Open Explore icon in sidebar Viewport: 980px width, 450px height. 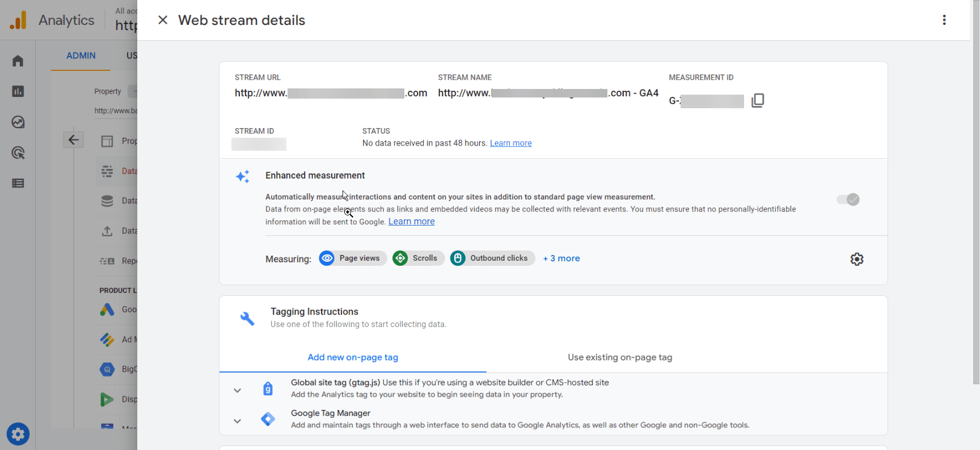18,122
